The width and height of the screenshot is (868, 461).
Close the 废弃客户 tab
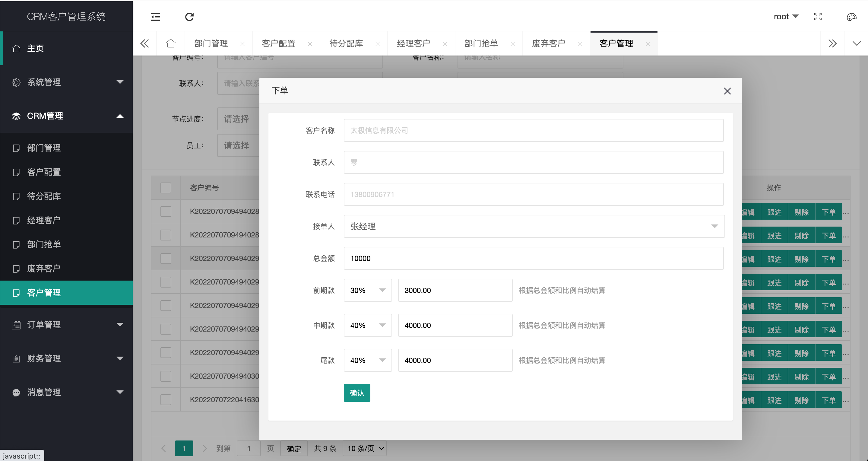(580, 44)
